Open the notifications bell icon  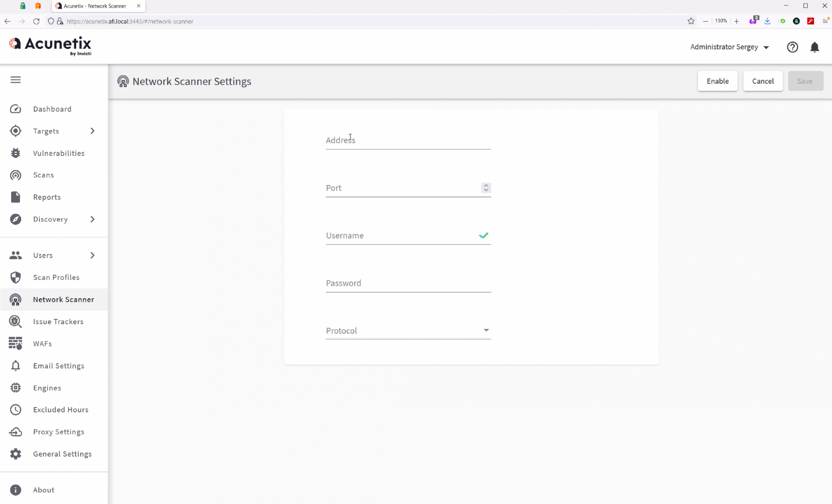coord(814,47)
